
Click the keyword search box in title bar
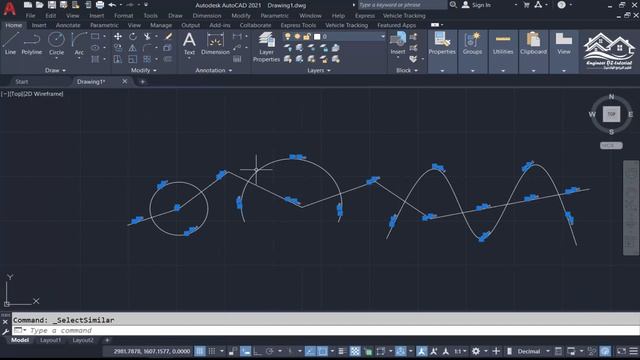coord(402,5)
